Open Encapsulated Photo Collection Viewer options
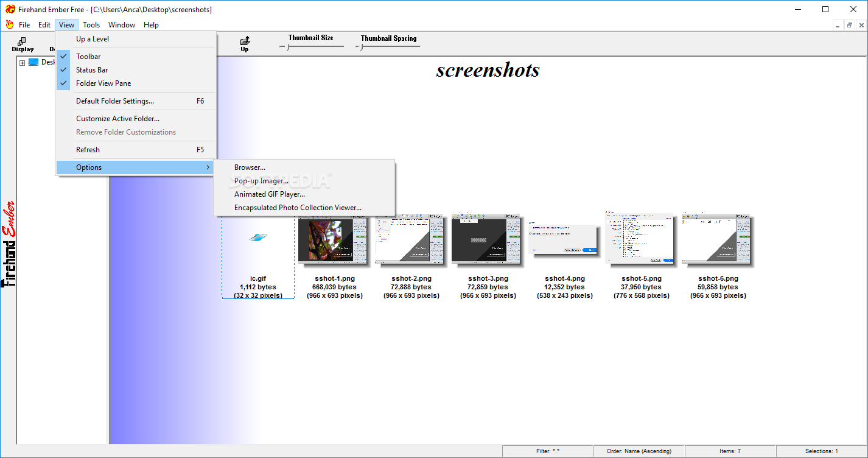The image size is (868, 458). (x=304, y=208)
